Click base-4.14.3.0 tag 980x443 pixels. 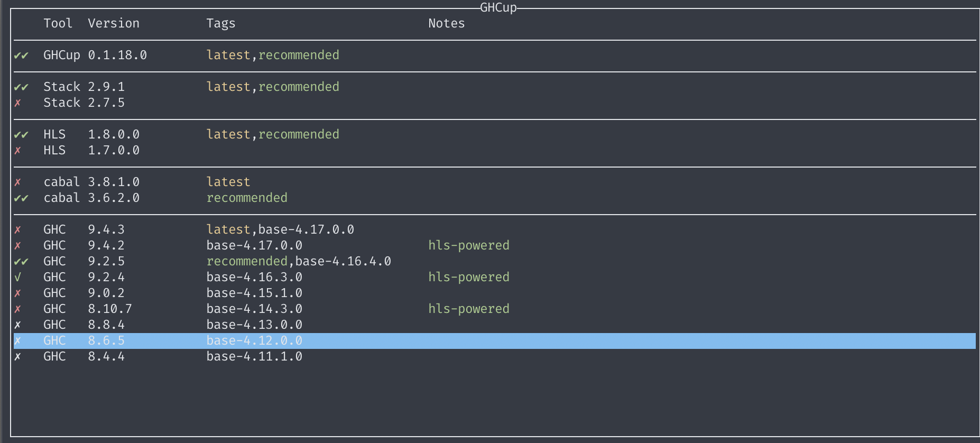tap(254, 309)
